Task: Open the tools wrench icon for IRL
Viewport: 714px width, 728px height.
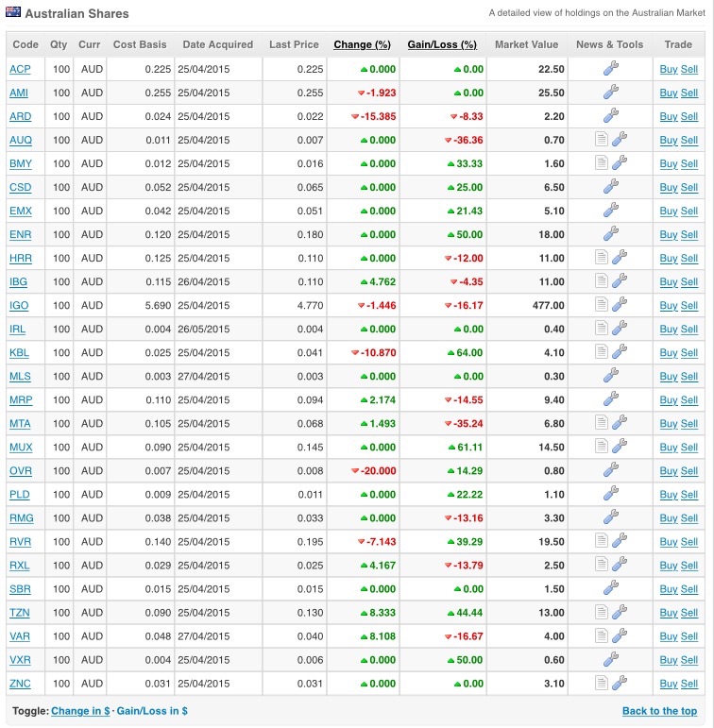Action: coord(620,329)
